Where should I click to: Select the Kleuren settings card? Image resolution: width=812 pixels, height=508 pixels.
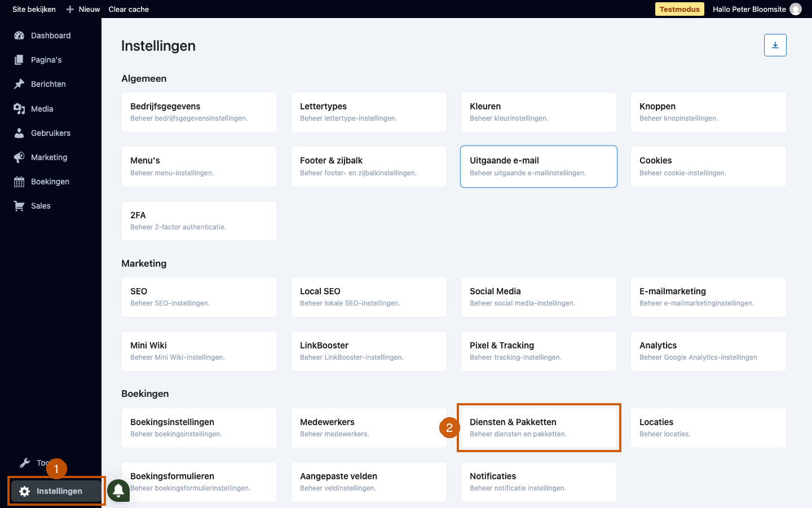[539, 112]
